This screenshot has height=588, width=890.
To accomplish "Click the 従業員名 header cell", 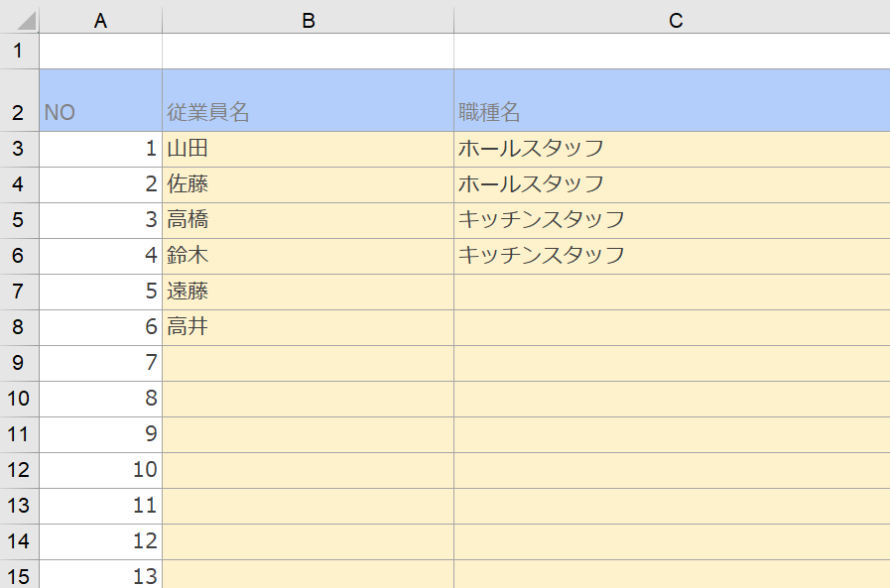I will 309,100.
